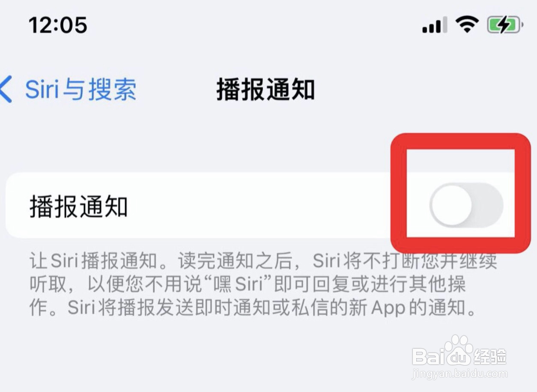
Task: Tap the charging battery icon
Action: 505,25
